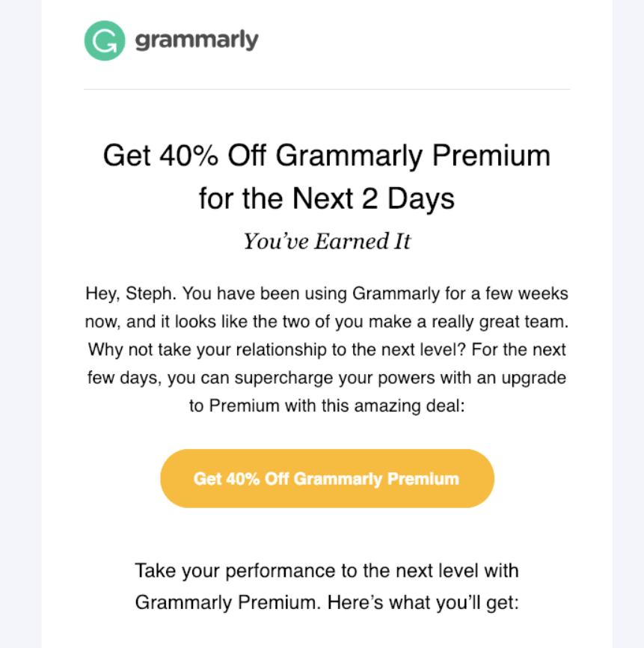
Task: Select the Grammarly wordmark next to the logo
Action: (x=196, y=41)
